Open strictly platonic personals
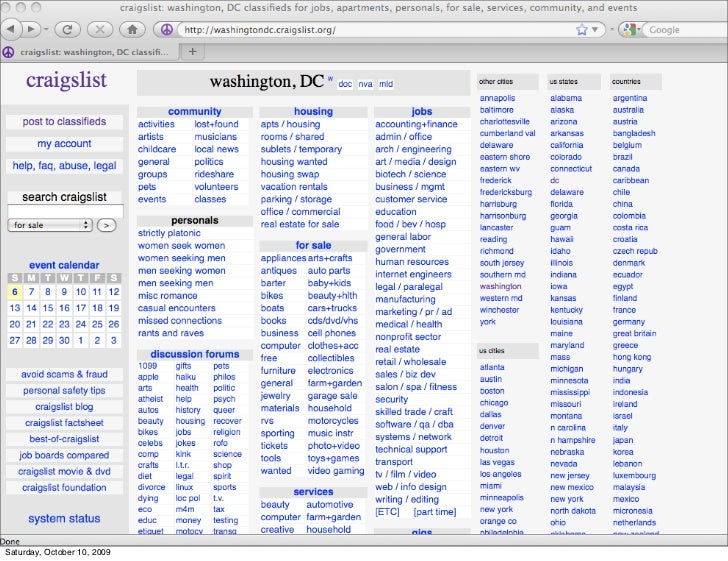Viewport: 728px width, 561px height. [169, 233]
